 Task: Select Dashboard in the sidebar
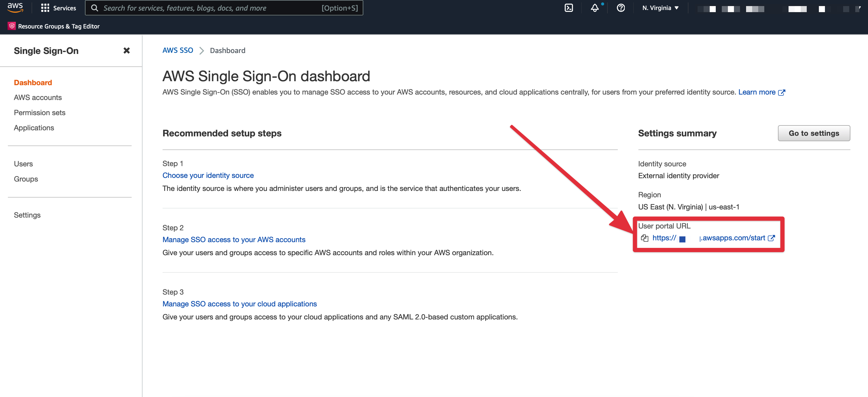coord(33,82)
